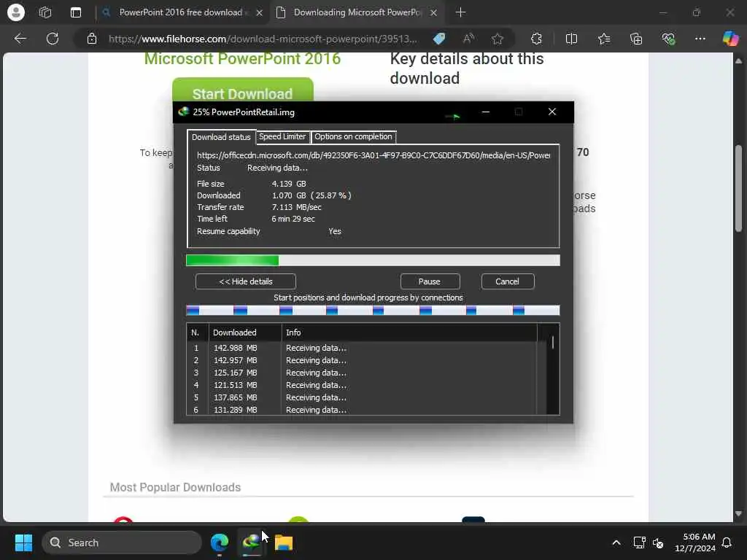
Task: Open the Speed Limiter tab
Action: [282, 136]
